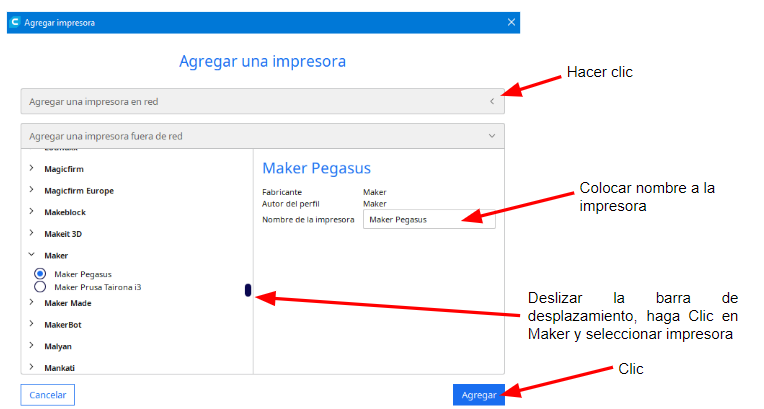Click the 'Magicfirm Europe' list label

pos(79,191)
